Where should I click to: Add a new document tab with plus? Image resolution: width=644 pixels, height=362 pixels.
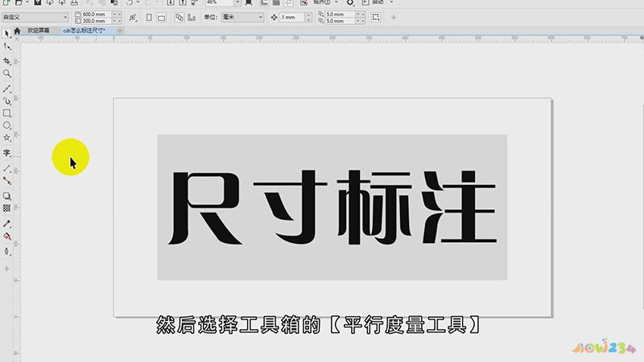tap(119, 31)
